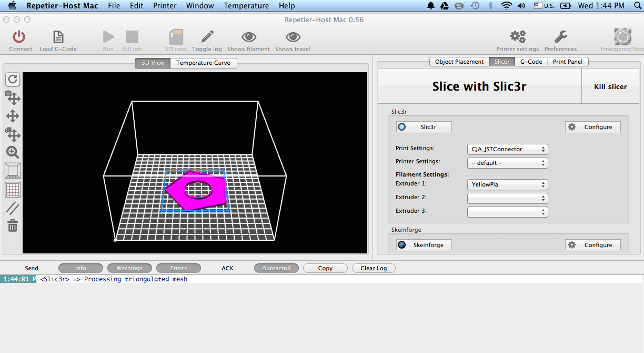Viewport: 644px width, 353px height.
Task: Open the Apple menu
Action: 12,6
